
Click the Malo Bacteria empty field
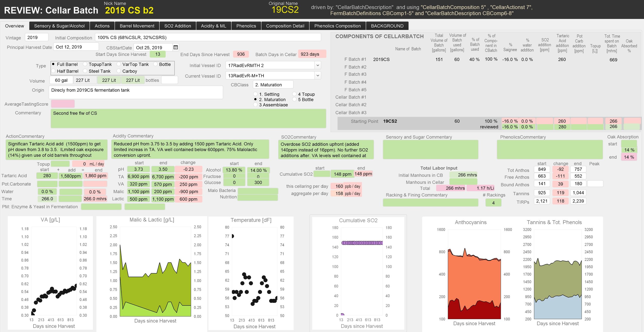tap(258, 191)
